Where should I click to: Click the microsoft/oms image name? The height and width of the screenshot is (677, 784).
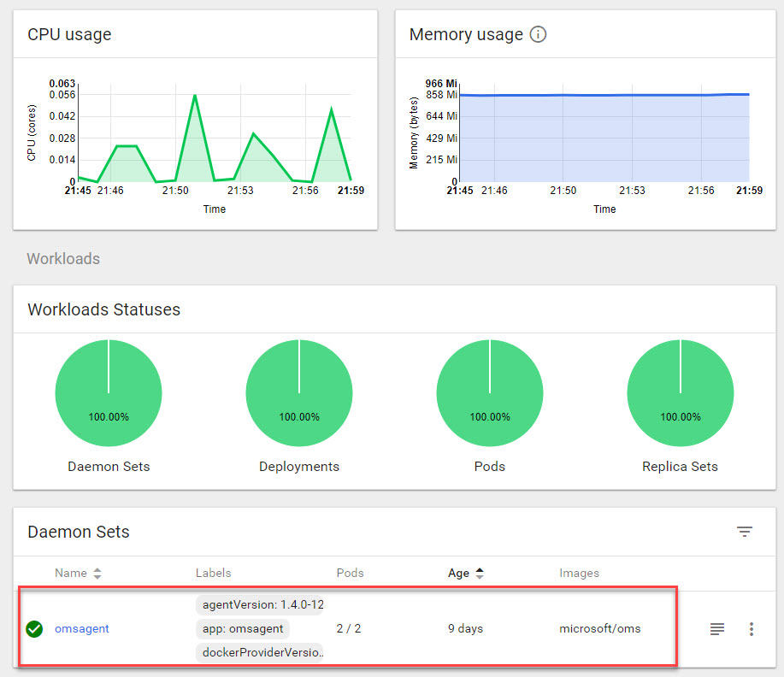(601, 628)
